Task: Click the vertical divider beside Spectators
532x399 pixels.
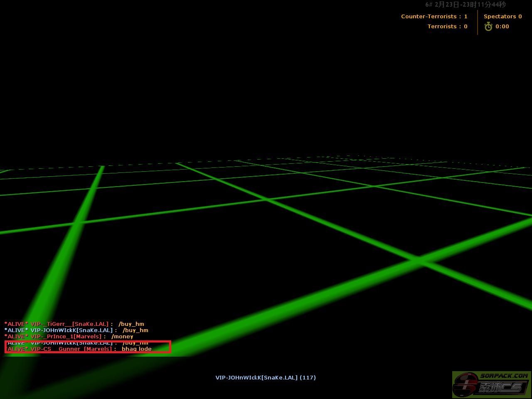Action: [478, 22]
